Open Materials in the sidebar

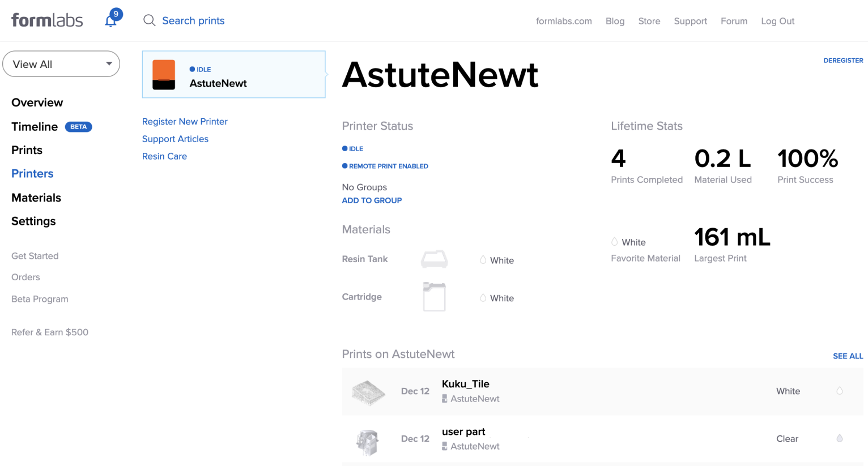click(x=36, y=198)
